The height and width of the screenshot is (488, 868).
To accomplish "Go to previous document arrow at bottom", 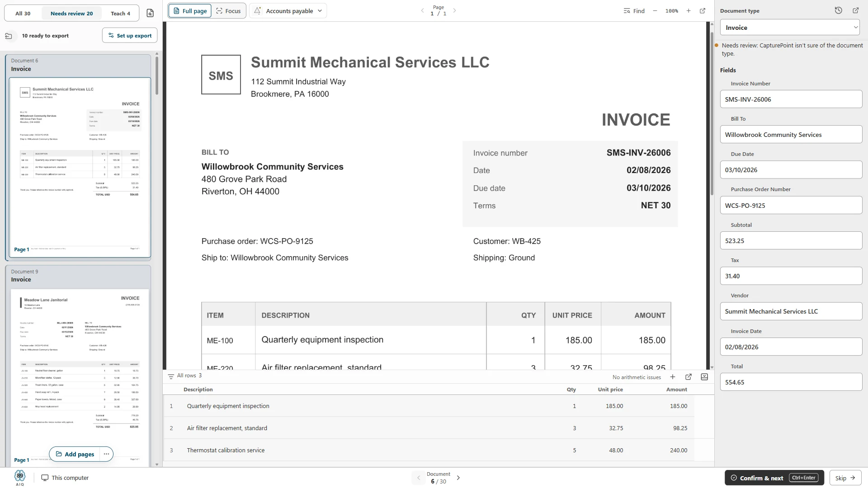I will 419,478.
